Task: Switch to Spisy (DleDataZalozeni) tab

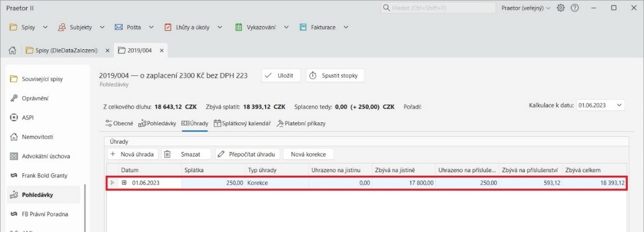Action: point(62,50)
